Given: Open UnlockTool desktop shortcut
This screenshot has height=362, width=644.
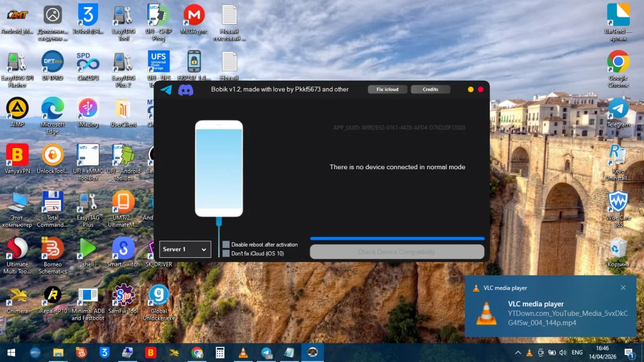Looking at the screenshot, I should coord(53,159).
